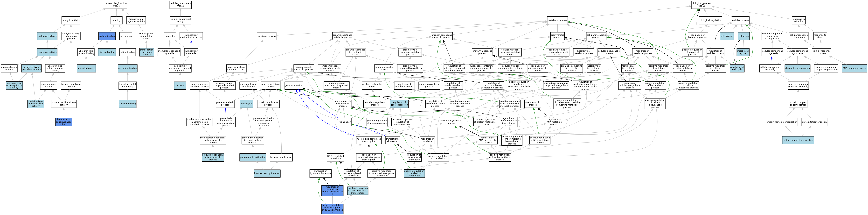Click 'positive regulation of transcription by RNA polymerase II'

(x=332, y=209)
